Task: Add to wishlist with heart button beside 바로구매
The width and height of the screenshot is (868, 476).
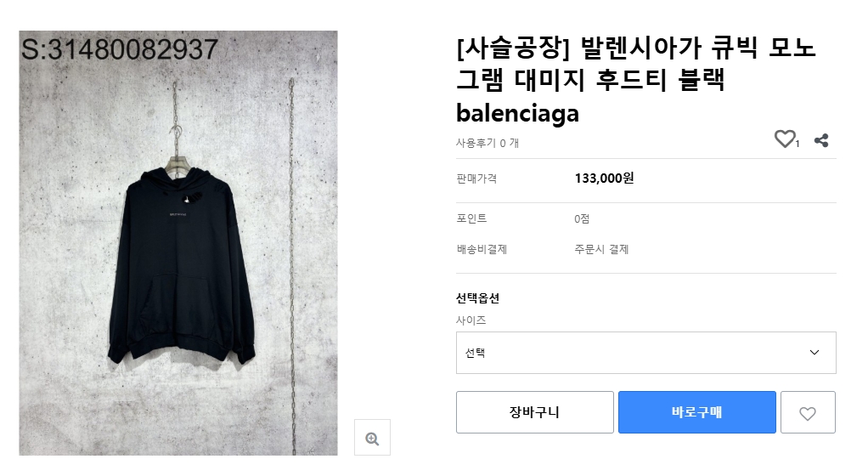Action: click(808, 413)
